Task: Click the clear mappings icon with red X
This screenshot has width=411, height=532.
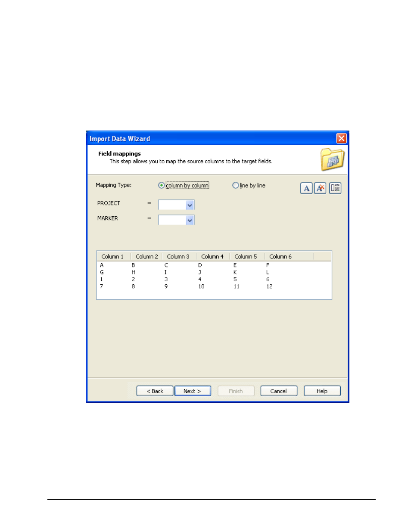Action: [x=320, y=188]
